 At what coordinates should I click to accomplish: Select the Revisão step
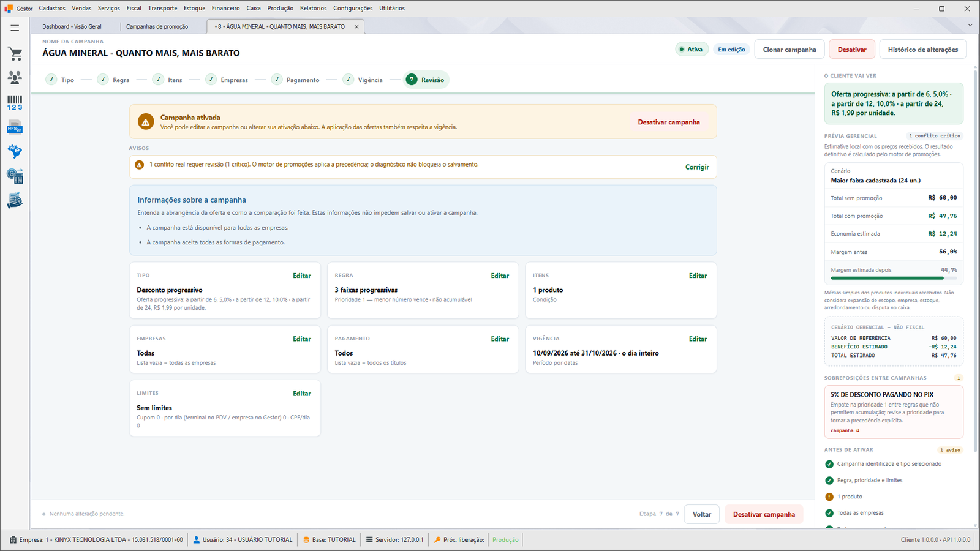(x=426, y=80)
